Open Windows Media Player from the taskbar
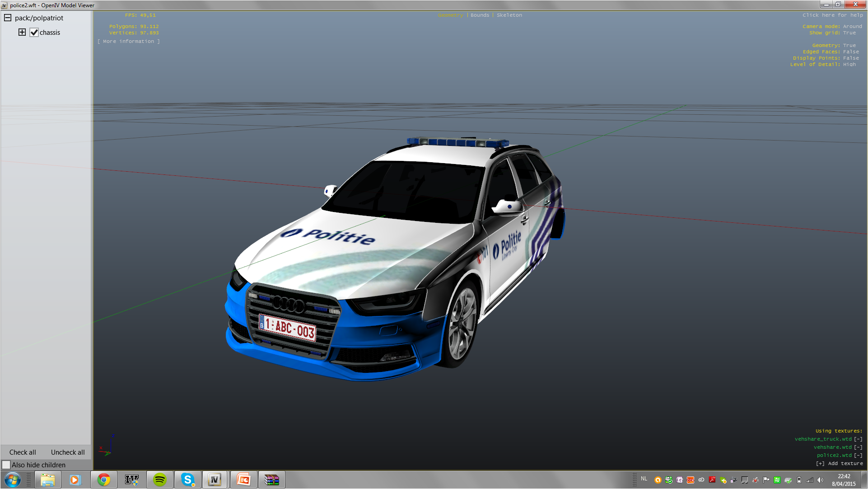868x489 pixels. click(75, 480)
